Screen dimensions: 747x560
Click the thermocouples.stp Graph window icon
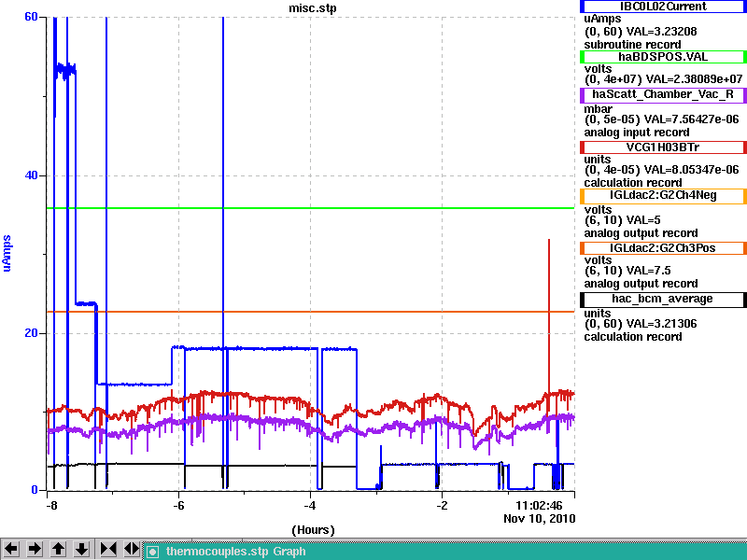152,552
